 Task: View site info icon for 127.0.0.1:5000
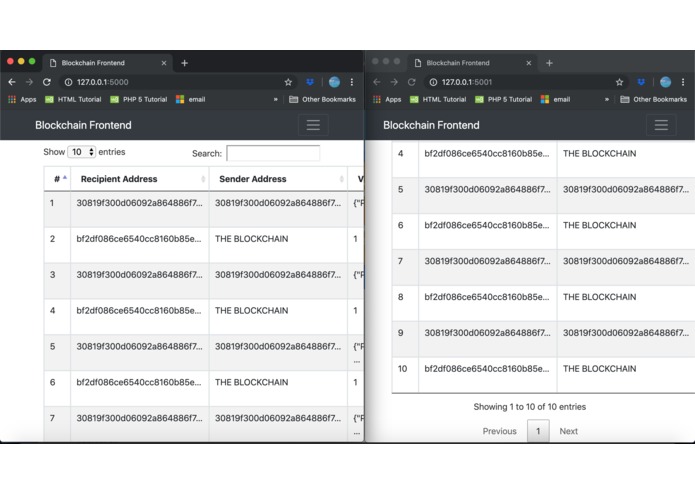[68, 82]
